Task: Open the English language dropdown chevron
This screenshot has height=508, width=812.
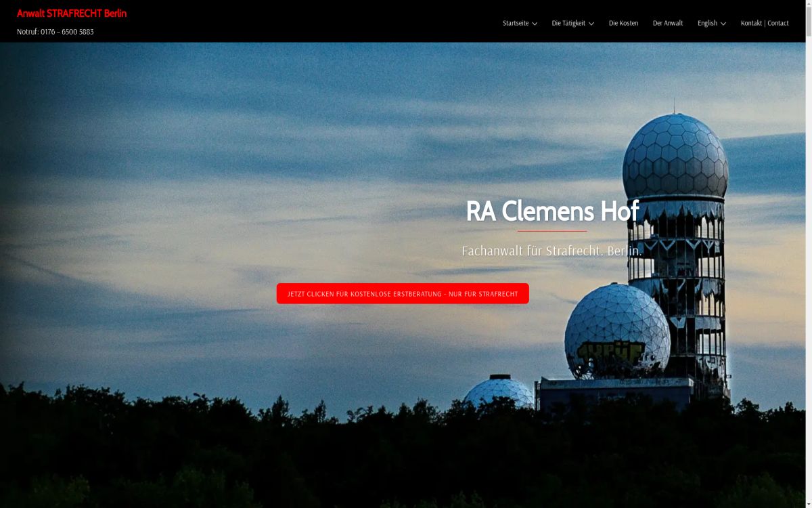Action: click(723, 24)
